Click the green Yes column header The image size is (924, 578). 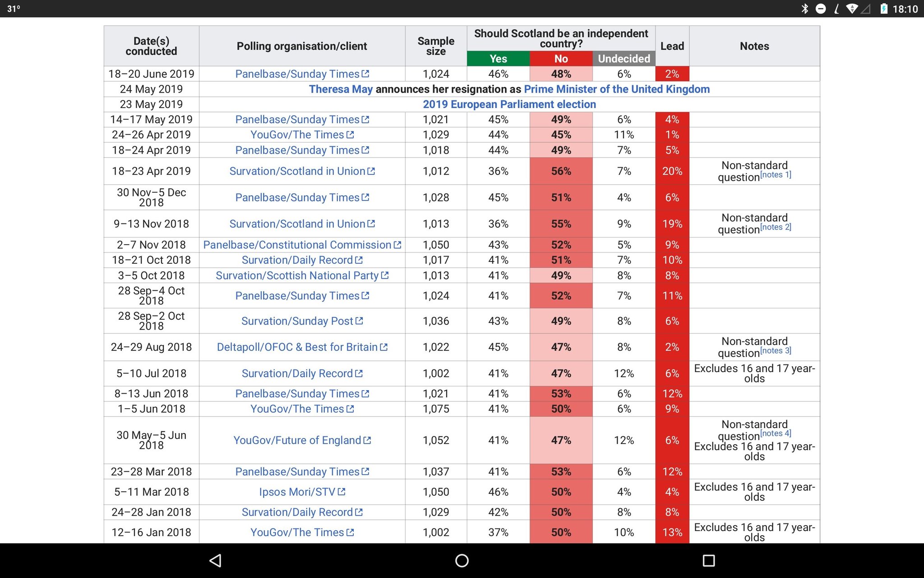click(498, 59)
